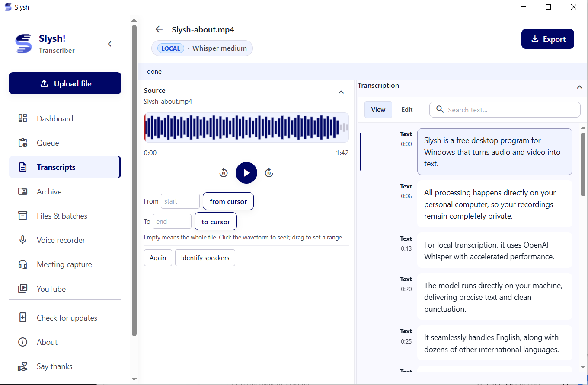
Task: Select segment 'It seamlessly handles English'
Action: click(495, 343)
